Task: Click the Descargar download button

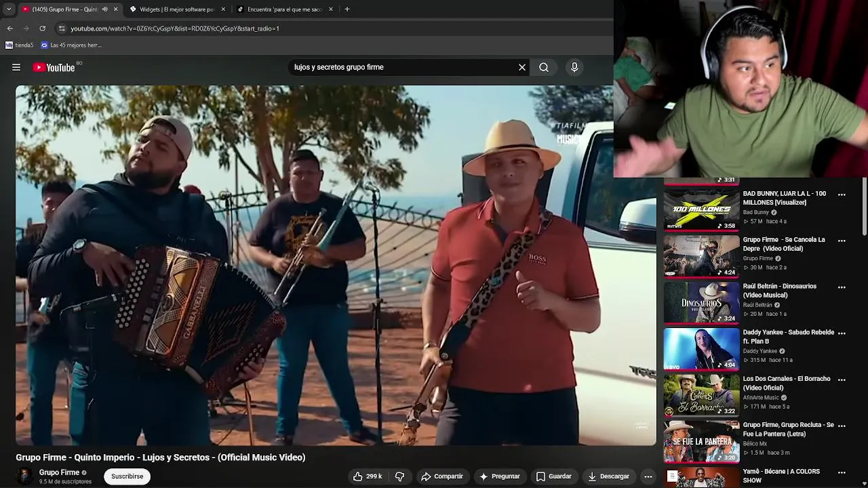Action: (x=608, y=476)
